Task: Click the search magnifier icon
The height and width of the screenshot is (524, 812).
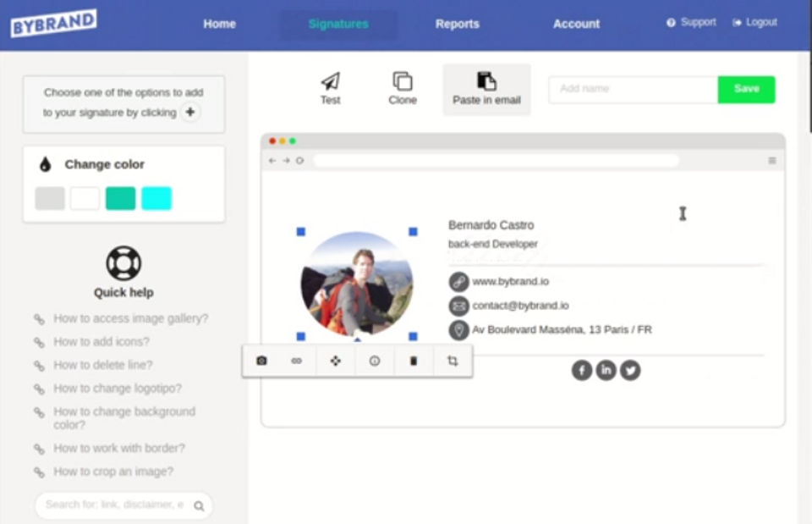Action: (x=199, y=506)
